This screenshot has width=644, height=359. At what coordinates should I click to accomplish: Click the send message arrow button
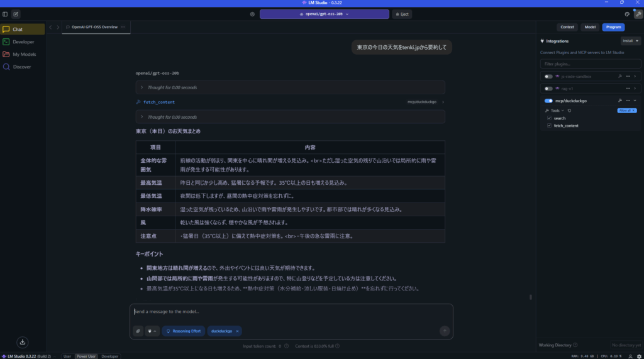pos(445,331)
